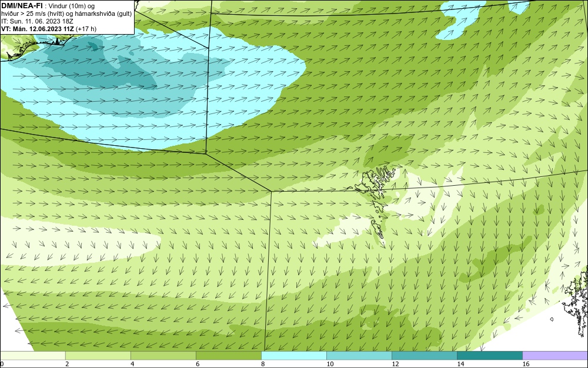Click the 6–8 m/s darker green swatch
Viewport: 588px width, 368px height.
228,355
